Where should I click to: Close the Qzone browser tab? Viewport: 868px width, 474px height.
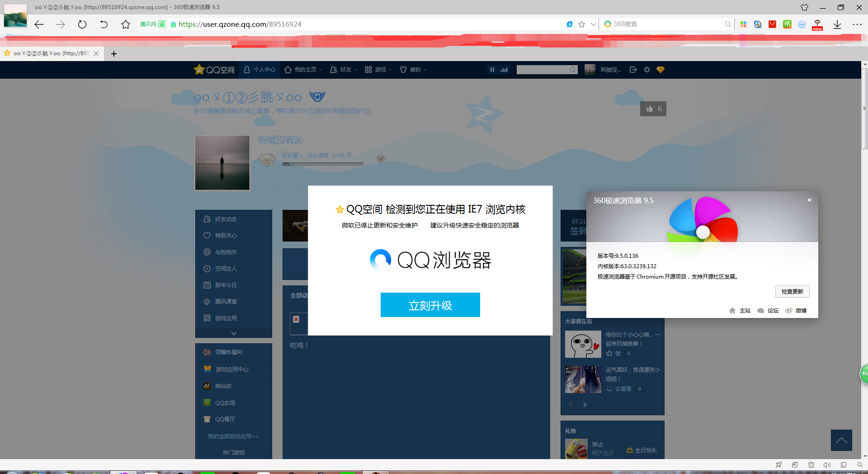pyautogui.click(x=96, y=53)
